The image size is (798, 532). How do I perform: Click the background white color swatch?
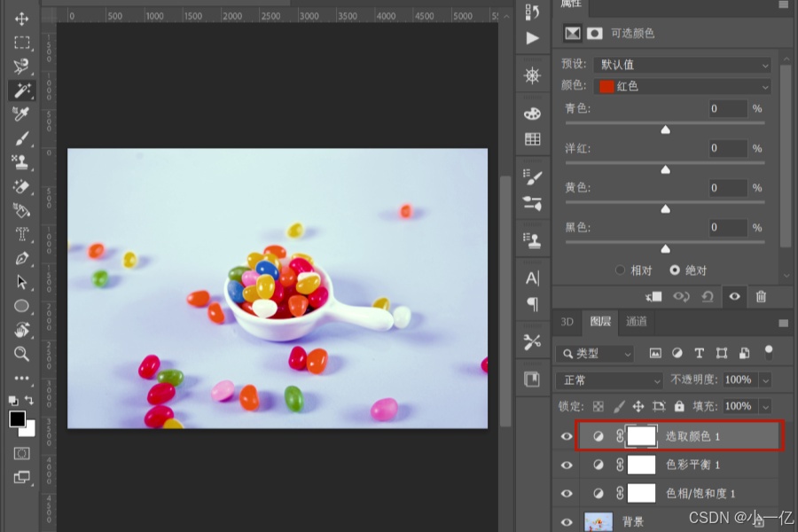[29, 430]
